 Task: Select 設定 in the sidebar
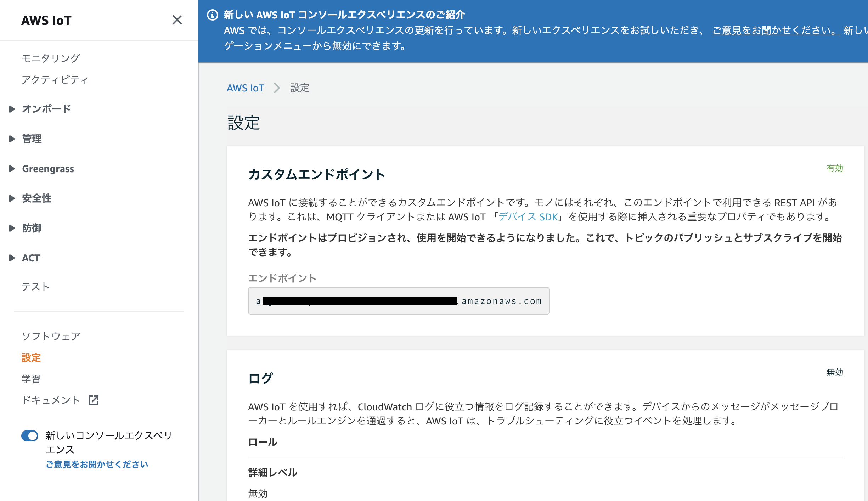pos(31,358)
